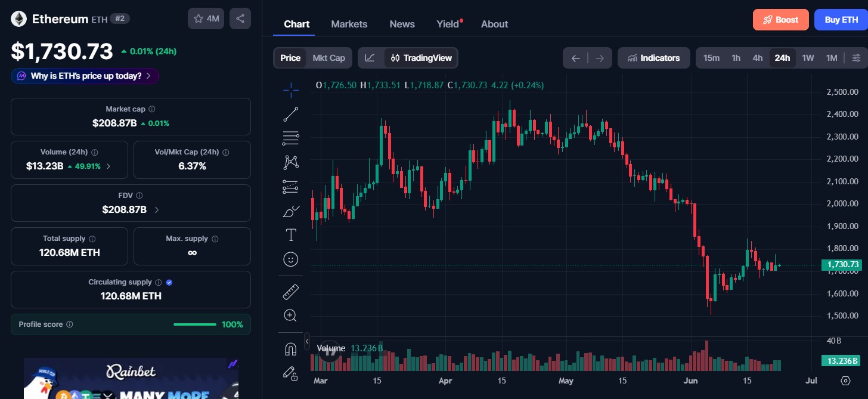
Task: Open the emoji icons tool
Action: coord(291,259)
